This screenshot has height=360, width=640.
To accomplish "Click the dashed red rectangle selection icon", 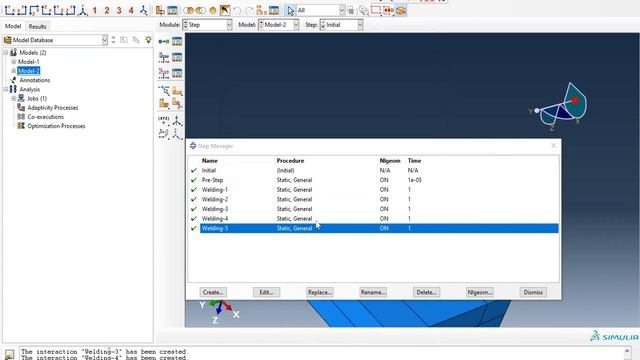I will 376,10.
